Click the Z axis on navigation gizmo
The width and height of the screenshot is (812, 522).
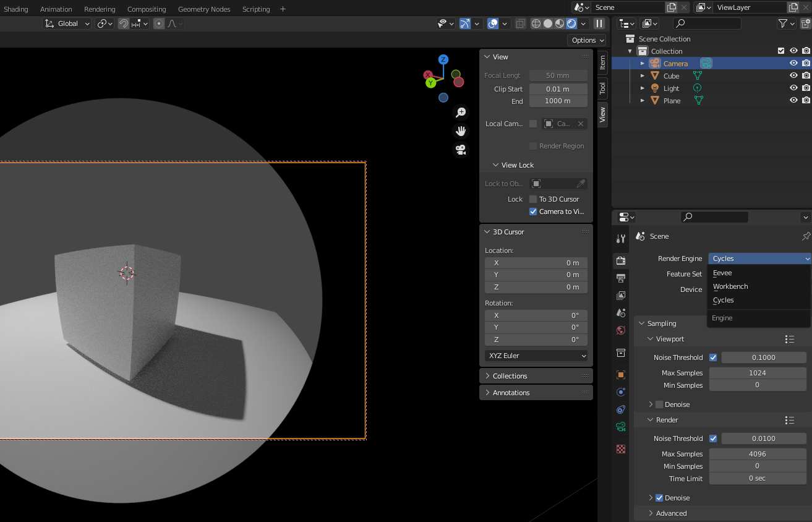tap(443, 59)
